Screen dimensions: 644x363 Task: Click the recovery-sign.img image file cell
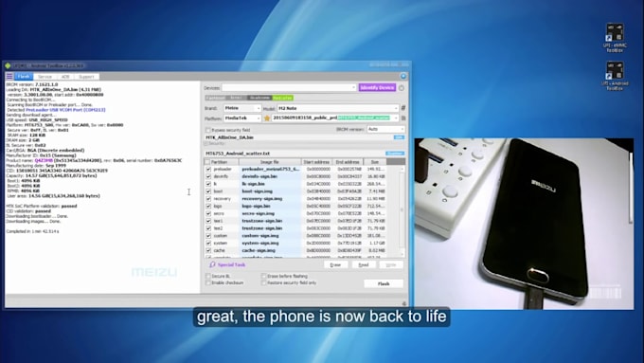coord(270,199)
